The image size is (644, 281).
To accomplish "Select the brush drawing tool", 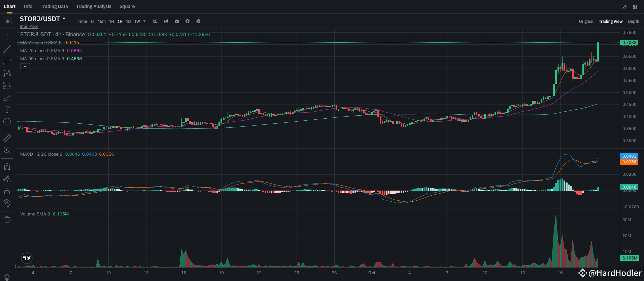I will [x=7, y=97].
